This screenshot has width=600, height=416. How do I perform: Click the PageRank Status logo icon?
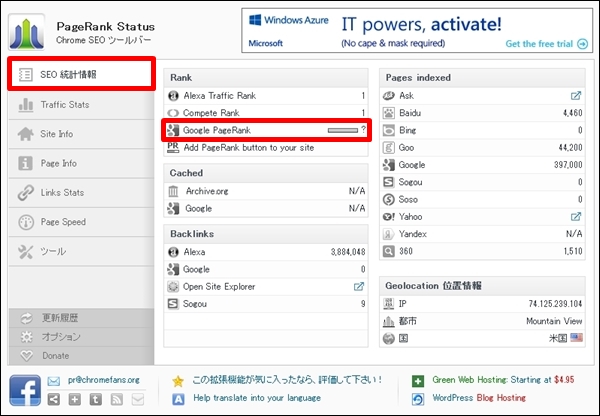26,33
